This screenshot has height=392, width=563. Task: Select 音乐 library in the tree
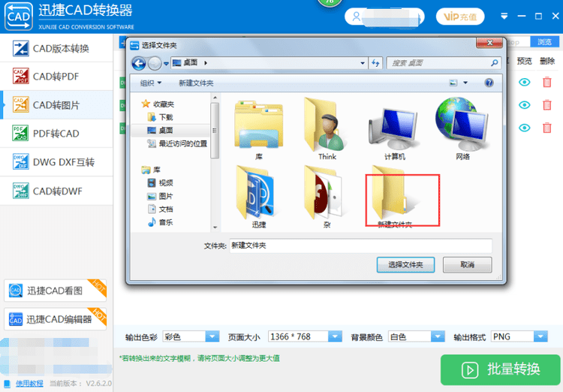[x=160, y=222]
